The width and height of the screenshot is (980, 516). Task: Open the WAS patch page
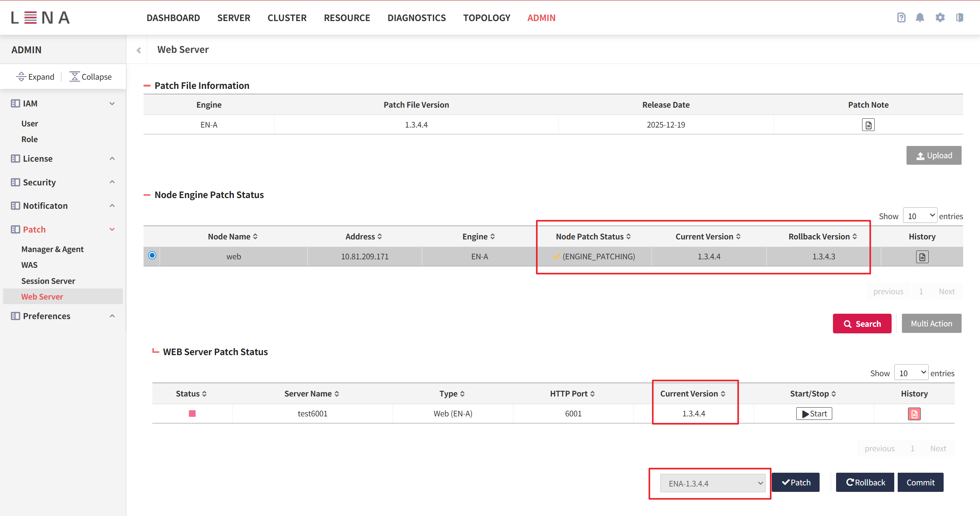click(29, 265)
